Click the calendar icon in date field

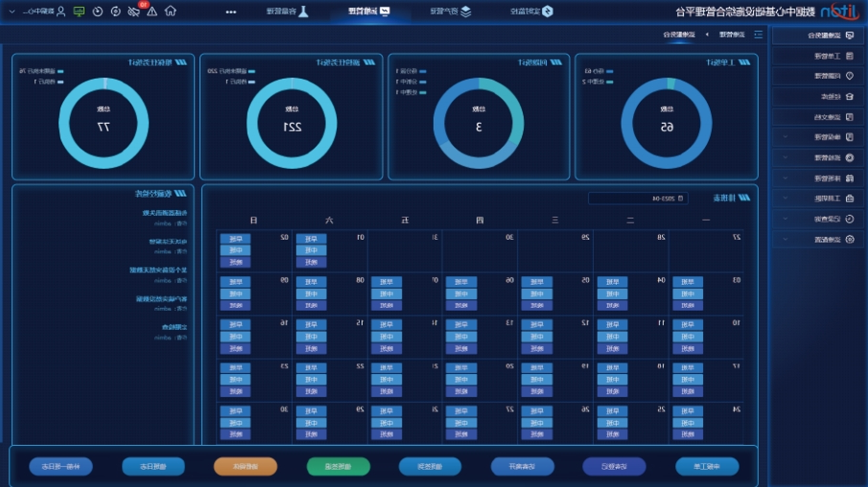pyautogui.click(x=680, y=199)
